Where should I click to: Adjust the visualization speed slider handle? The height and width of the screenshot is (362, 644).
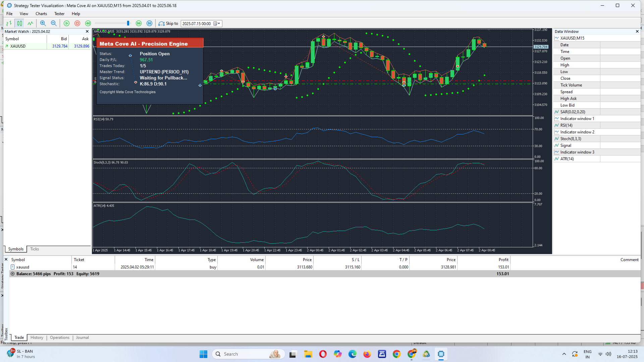point(128,23)
